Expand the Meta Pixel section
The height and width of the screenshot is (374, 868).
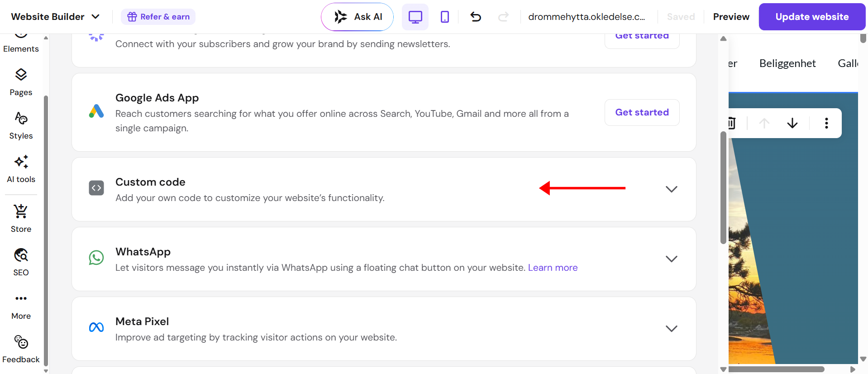click(x=672, y=328)
